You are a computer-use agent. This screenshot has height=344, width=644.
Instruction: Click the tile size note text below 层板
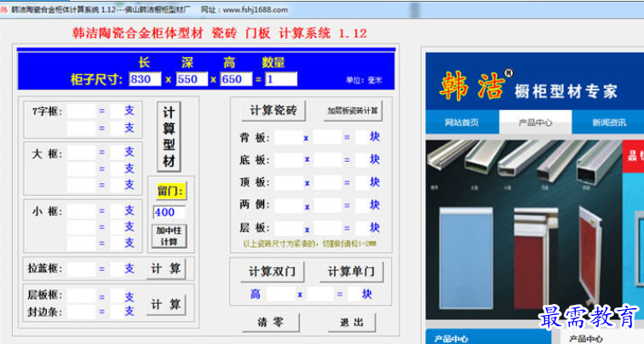point(309,244)
